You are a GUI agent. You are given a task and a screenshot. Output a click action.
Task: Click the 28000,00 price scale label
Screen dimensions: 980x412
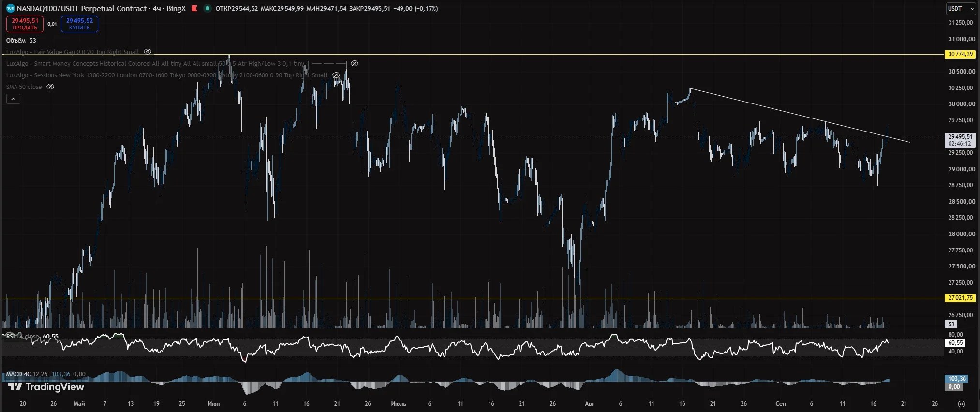(x=961, y=234)
